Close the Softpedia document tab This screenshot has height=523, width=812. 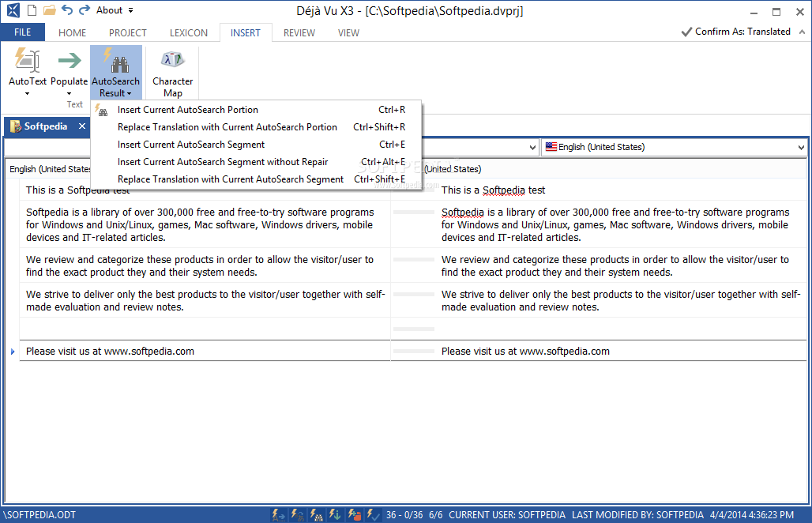click(82, 126)
